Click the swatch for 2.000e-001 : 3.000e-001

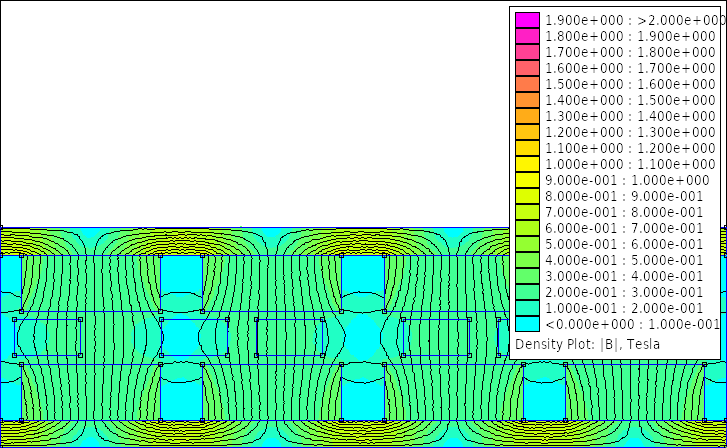pyautogui.click(x=527, y=292)
